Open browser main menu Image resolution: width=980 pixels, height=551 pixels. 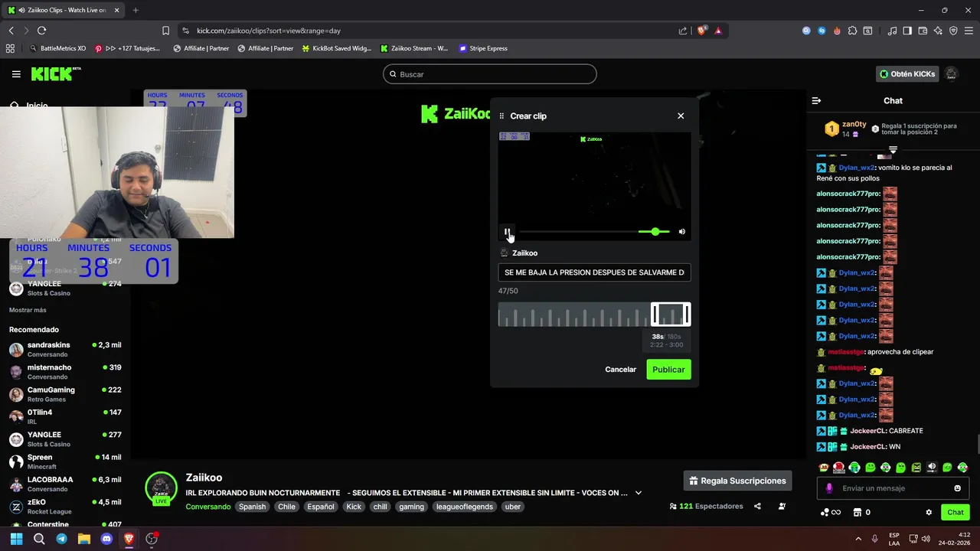(x=969, y=31)
